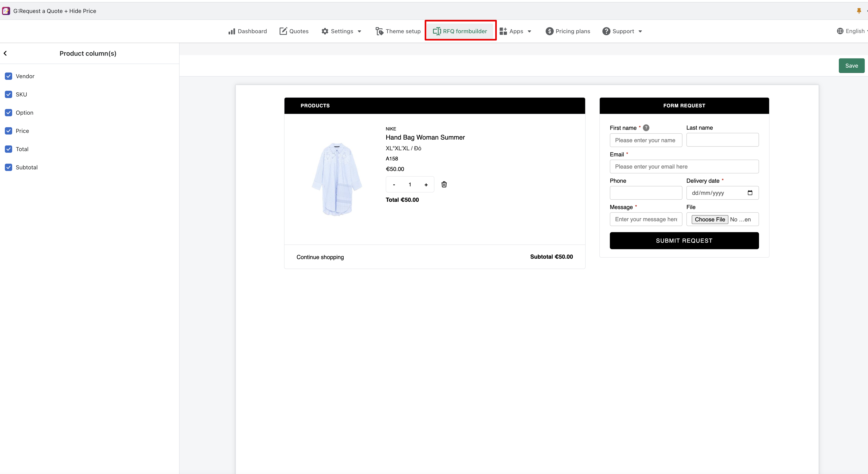Disable the Total column checkbox
Screen dimensions: 868x474
point(9,149)
